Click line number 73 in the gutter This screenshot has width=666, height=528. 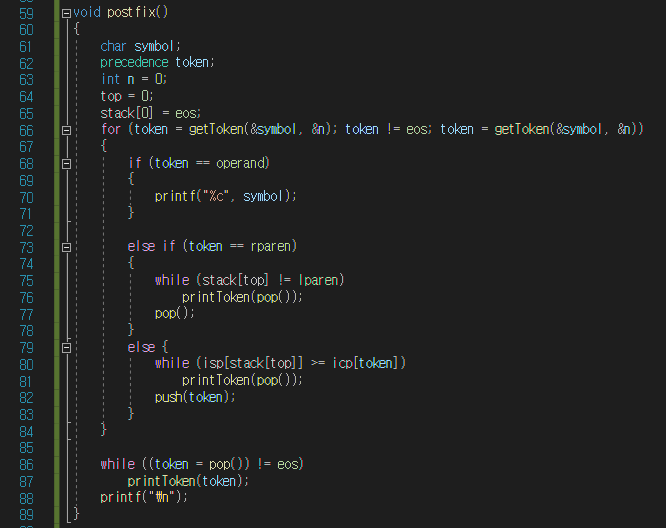pos(26,247)
